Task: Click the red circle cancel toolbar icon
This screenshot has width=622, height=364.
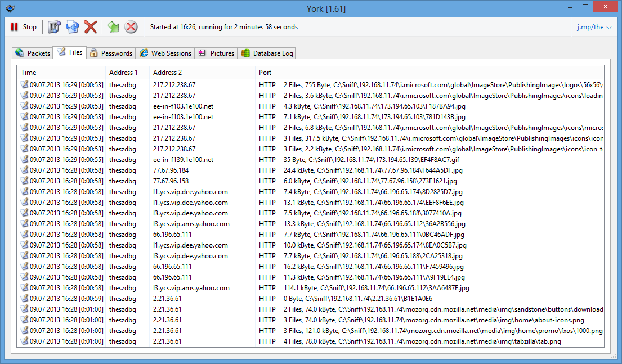Action: pos(131,27)
